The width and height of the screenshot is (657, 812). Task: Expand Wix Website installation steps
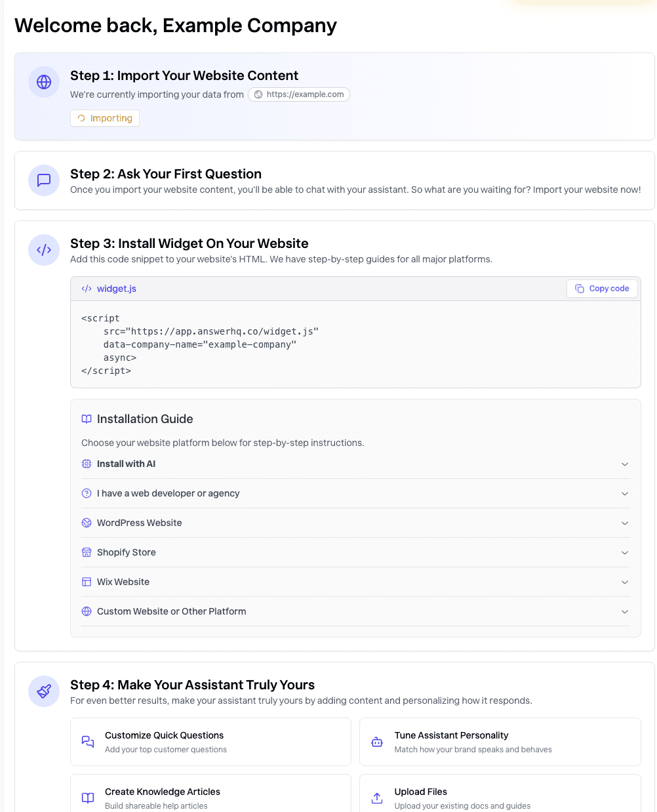coord(355,582)
